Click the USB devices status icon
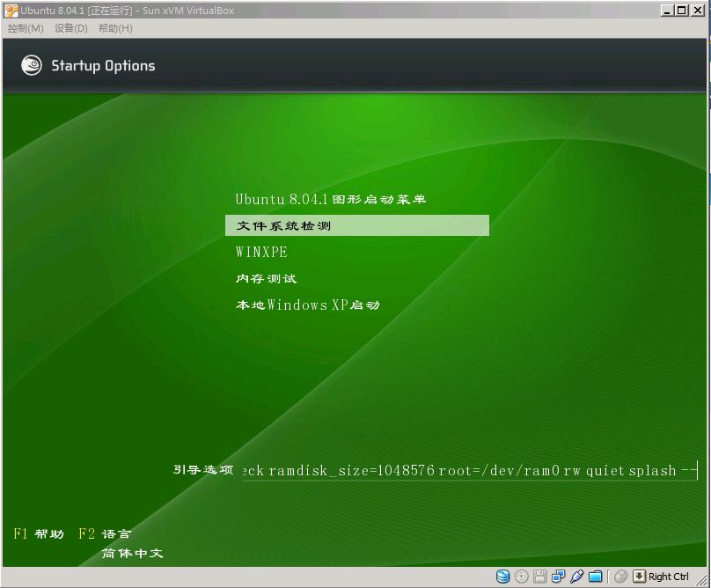This screenshot has width=711, height=588. (576, 577)
